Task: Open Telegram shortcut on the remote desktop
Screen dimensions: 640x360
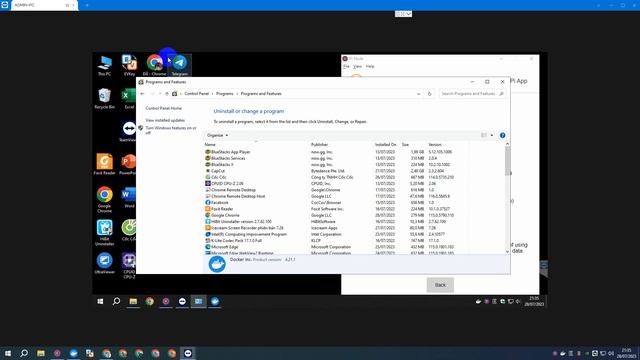Action: [x=180, y=65]
